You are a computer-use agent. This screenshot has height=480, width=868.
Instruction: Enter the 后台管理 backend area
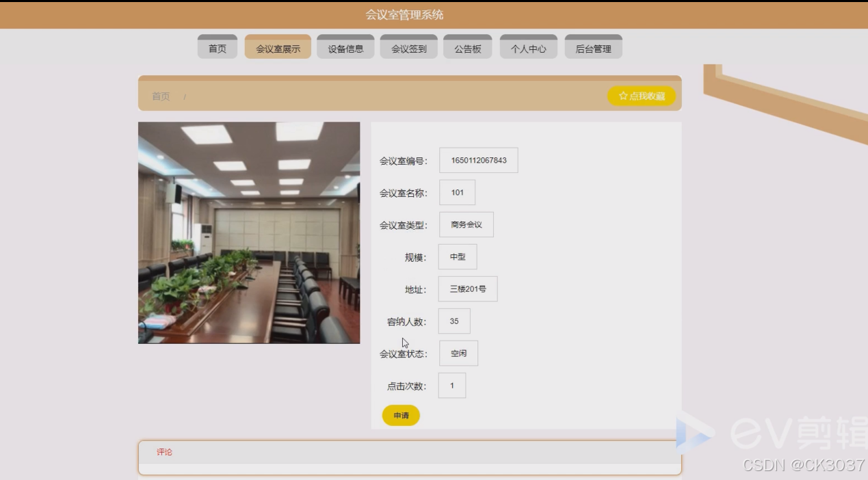592,46
